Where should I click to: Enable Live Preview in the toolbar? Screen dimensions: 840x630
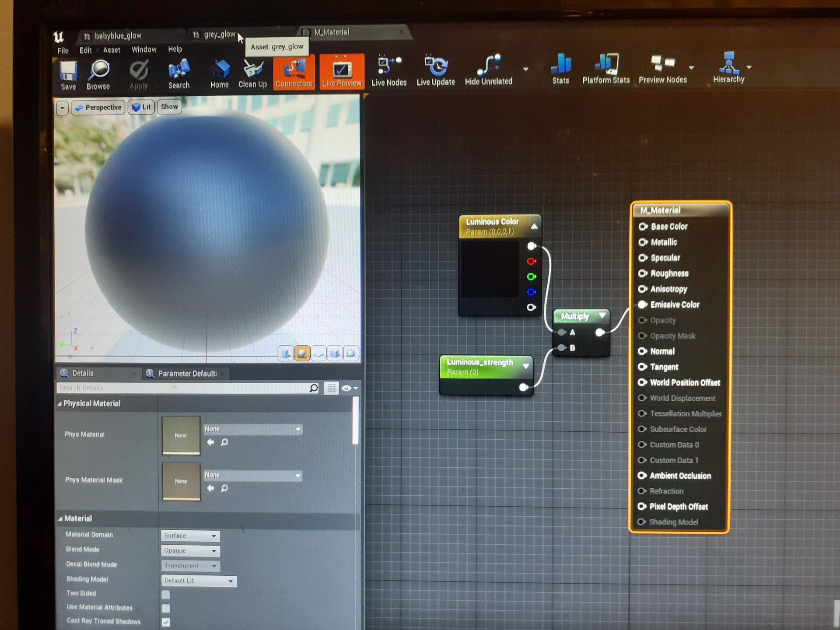[341, 71]
